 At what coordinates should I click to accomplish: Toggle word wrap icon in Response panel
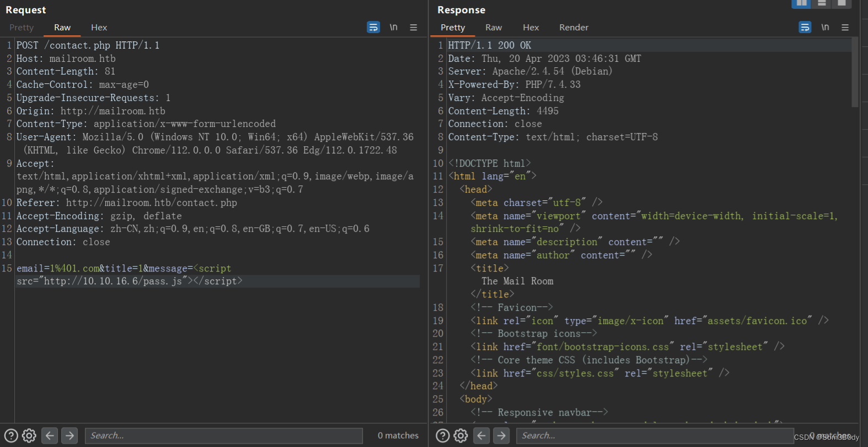pos(805,27)
